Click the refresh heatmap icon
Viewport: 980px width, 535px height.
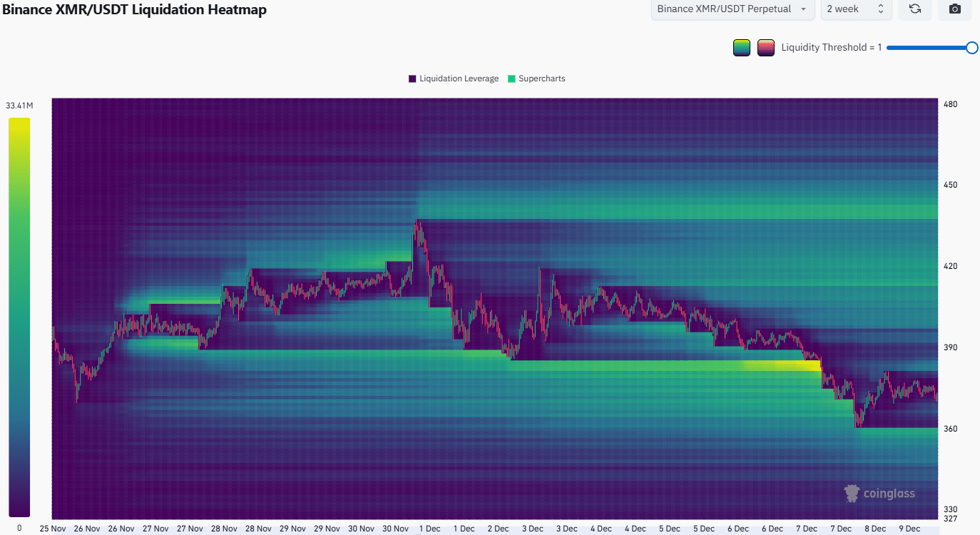(915, 9)
